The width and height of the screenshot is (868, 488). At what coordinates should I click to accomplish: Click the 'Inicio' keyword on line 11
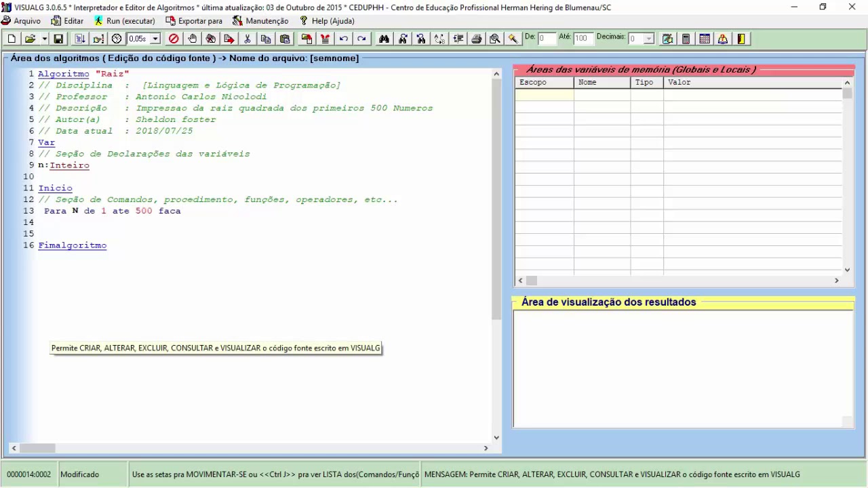56,188
